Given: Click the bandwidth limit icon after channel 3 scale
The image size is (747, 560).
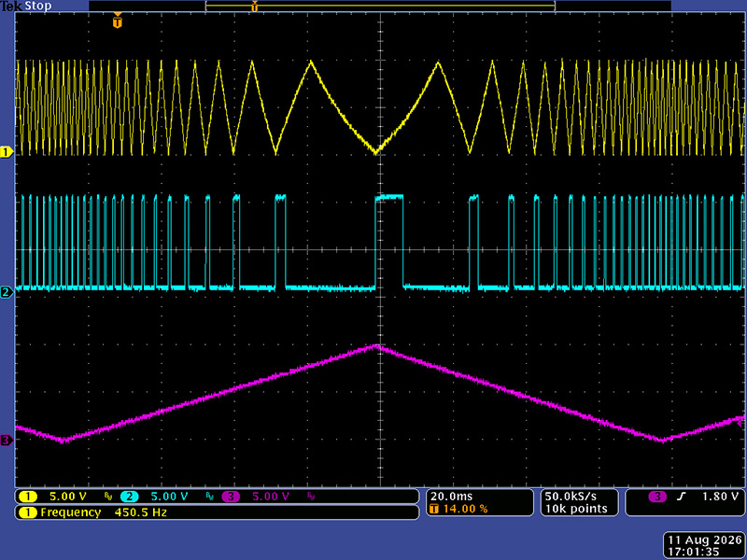Looking at the screenshot, I should coord(311,497).
